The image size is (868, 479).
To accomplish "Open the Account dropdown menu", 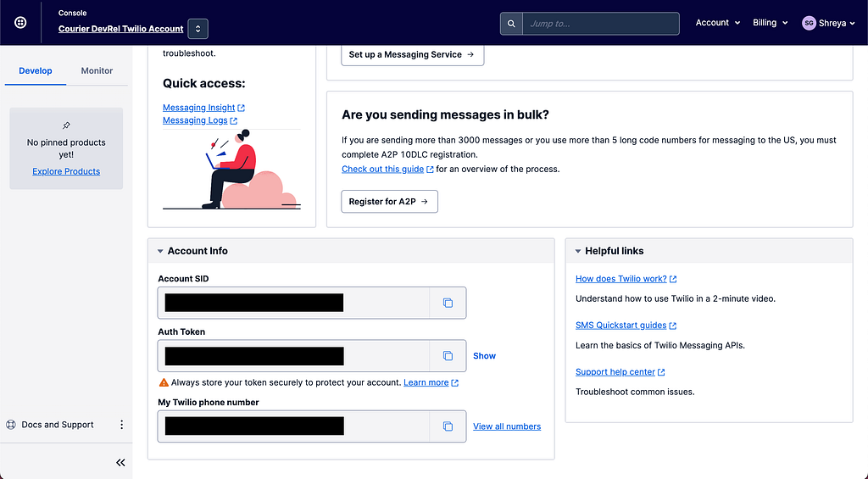I will click(x=717, y=23).
